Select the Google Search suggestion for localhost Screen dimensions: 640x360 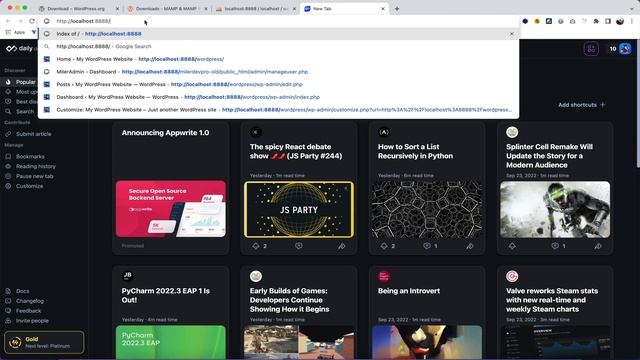tap(279, 47)
